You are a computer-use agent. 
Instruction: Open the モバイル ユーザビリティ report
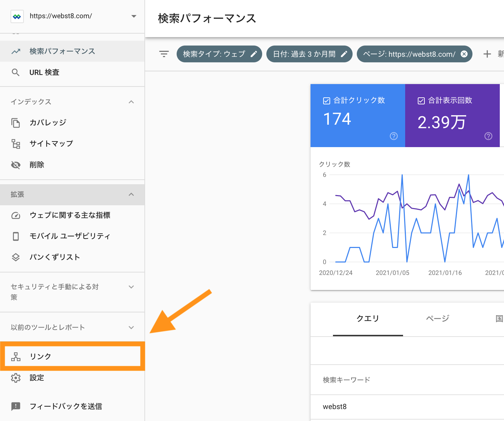(70, 236)
